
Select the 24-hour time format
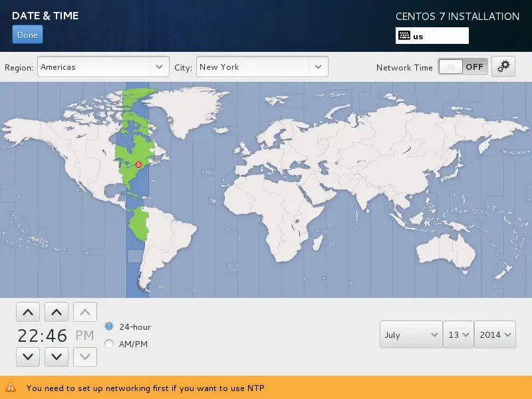(109, 327)
